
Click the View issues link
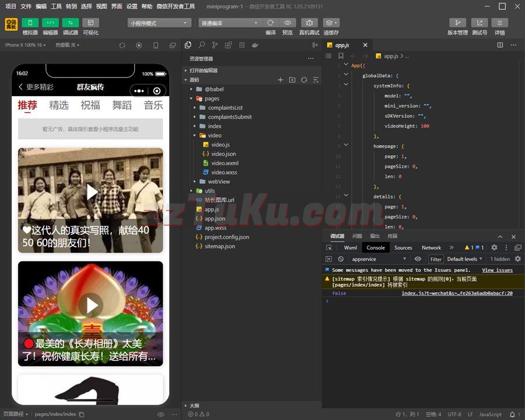(x=497, y=270)
